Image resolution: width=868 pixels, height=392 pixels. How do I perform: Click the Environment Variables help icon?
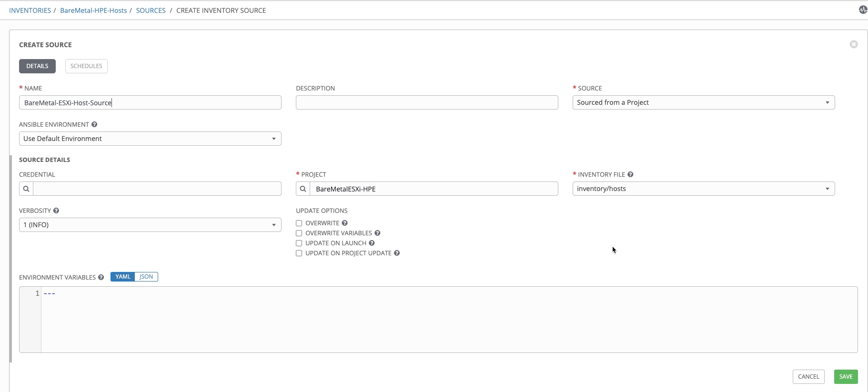pyautogui.click(x=101, y=277)
